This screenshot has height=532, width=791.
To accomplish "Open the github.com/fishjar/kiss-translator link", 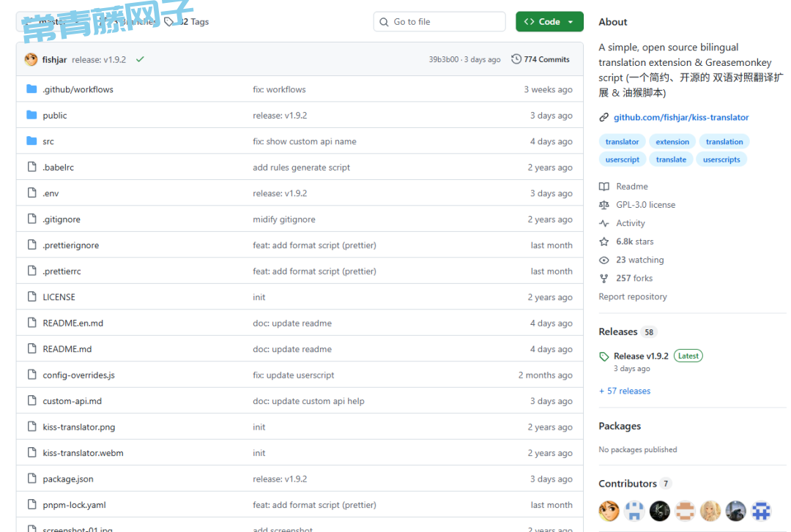I will tap(681, 117).
